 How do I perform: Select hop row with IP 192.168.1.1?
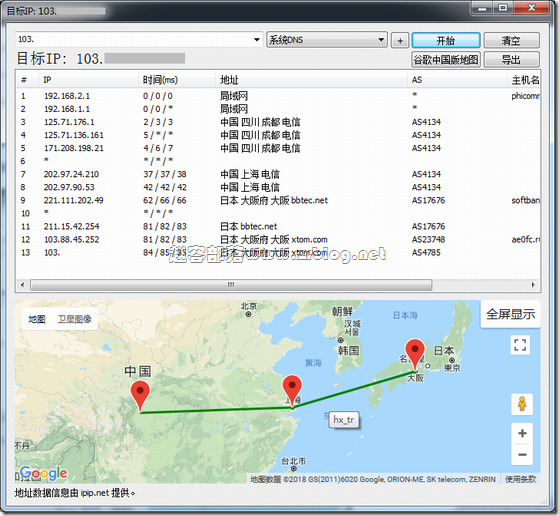coord(278,109)
